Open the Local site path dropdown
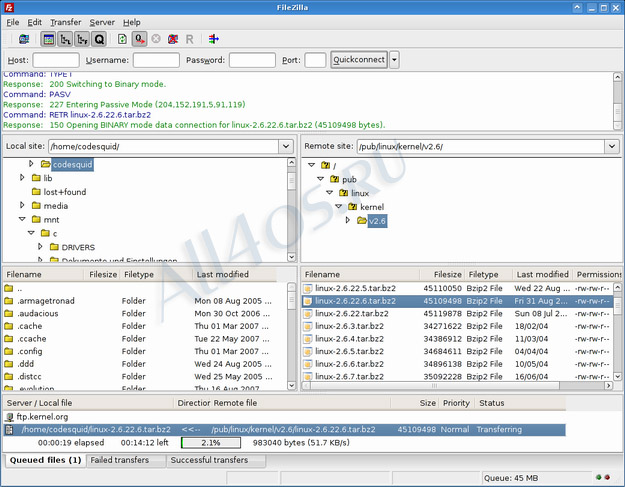This screenshot has height=487, width=625. pyautogui.click(x=286, y=146)
